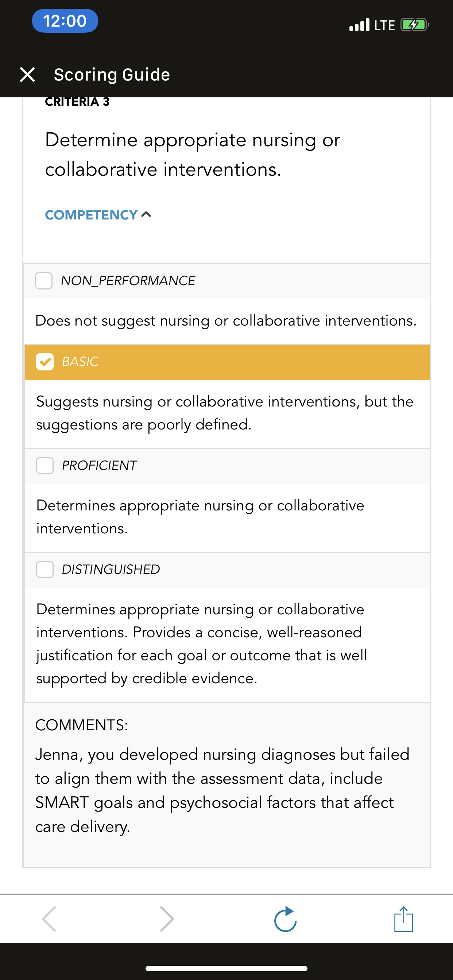Check the NON_PERFORMANCE checkbox
453x980 pixels.
[44, 281]
